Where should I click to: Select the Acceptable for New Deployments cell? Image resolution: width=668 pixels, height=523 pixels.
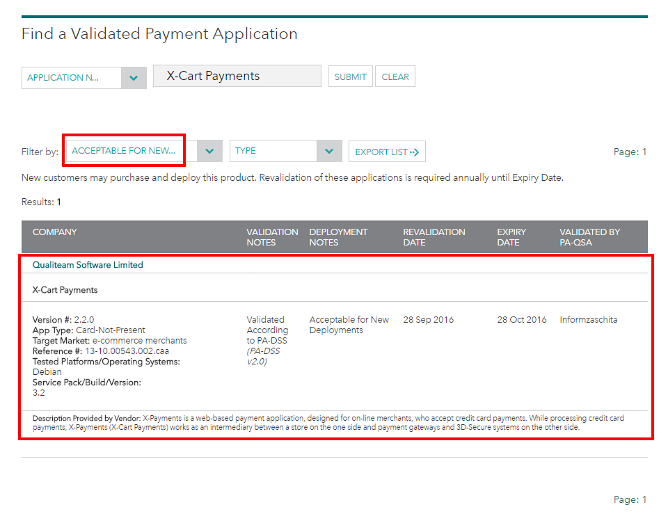349,325
